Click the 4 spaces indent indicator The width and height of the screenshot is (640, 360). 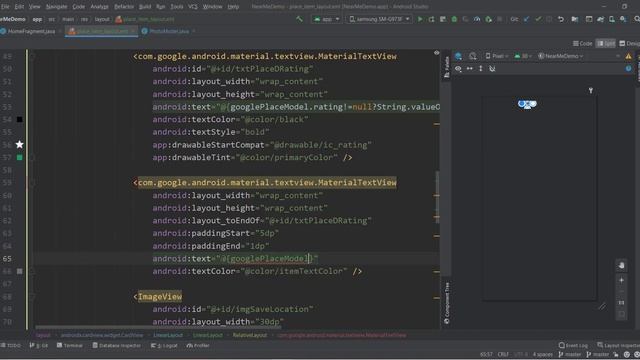click(x=542, y=354)
